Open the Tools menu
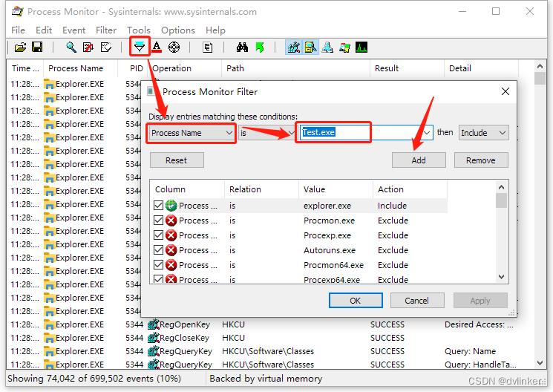Image resolution: width=553 pixels, height=392 pixels. [x=139, y=30]
